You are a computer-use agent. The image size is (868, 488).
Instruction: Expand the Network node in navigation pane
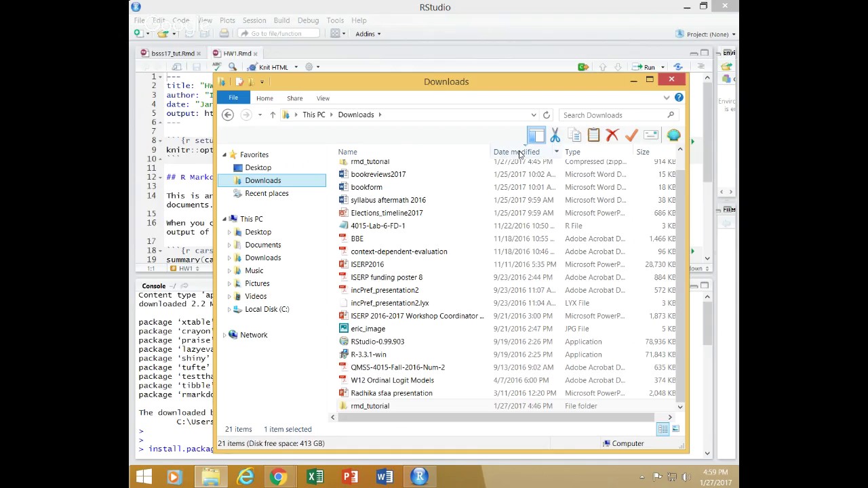pyautogui.click(x=224, y=335)
